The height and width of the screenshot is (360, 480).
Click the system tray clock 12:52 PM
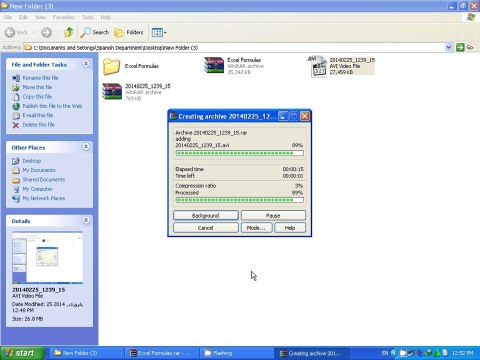(x=462, y=353)
